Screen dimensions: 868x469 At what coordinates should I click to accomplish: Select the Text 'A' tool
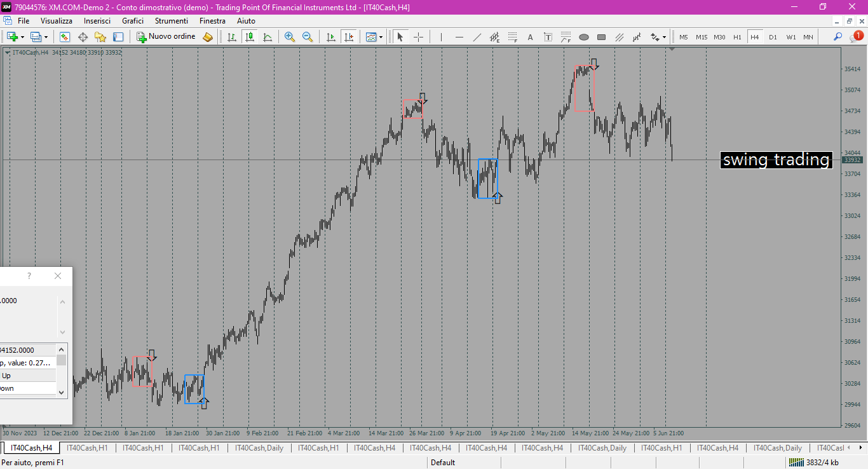tap(530, 37)
